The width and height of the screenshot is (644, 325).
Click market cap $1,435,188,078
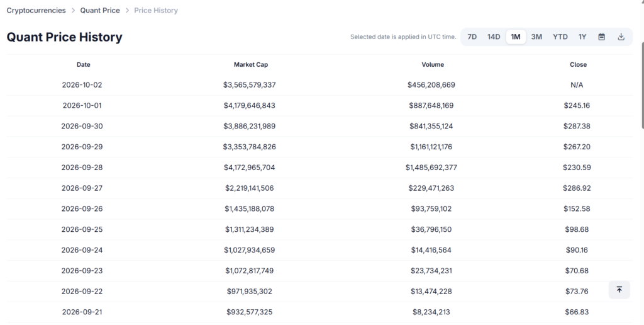249,208
